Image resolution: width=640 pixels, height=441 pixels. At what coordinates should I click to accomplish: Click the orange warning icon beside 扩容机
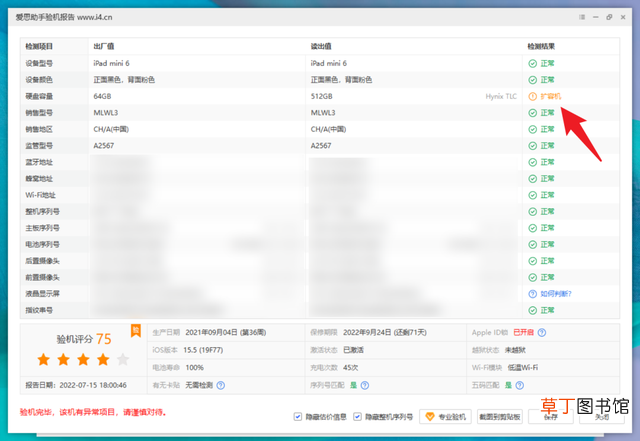[533, 96]
